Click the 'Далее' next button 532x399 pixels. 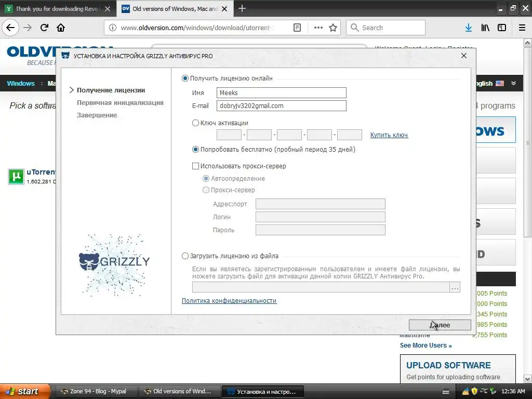[440, 325]
